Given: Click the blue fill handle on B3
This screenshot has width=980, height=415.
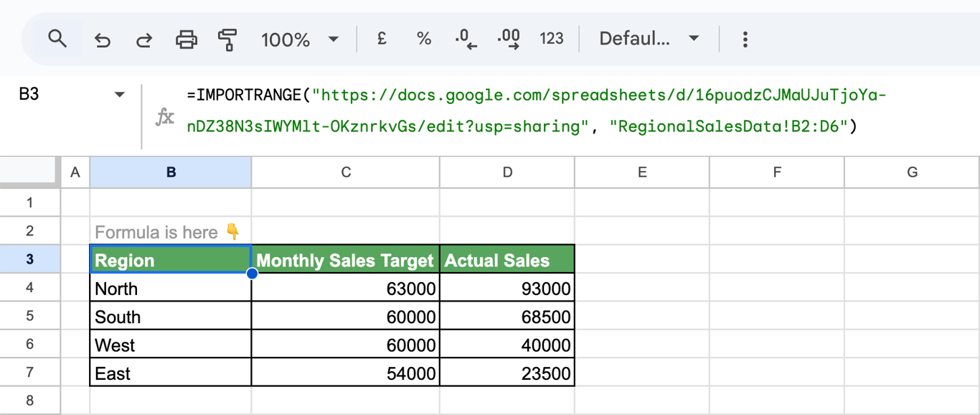Looking at the screenshot, I should [x=252, y=273].
